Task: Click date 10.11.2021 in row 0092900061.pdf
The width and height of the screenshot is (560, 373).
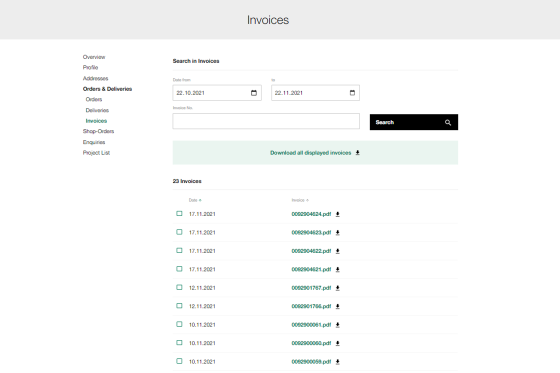Action: pos(202,325)
